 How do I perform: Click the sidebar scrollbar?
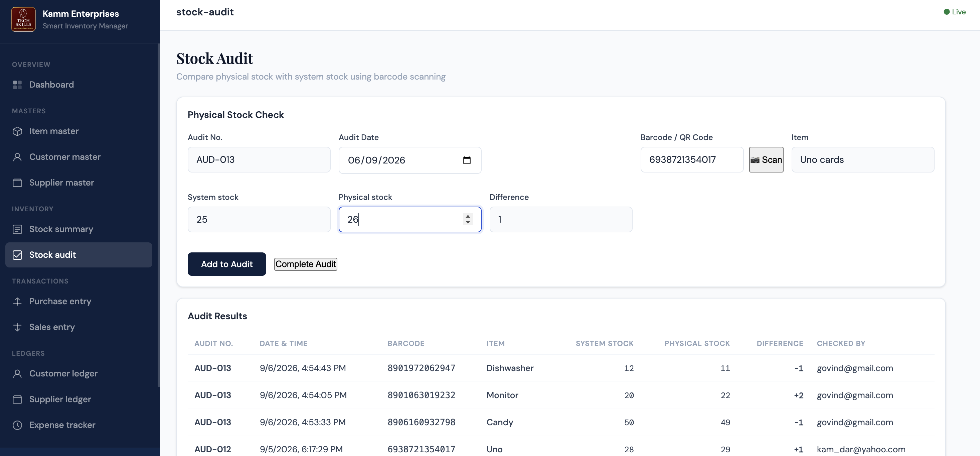coord(159,215)
